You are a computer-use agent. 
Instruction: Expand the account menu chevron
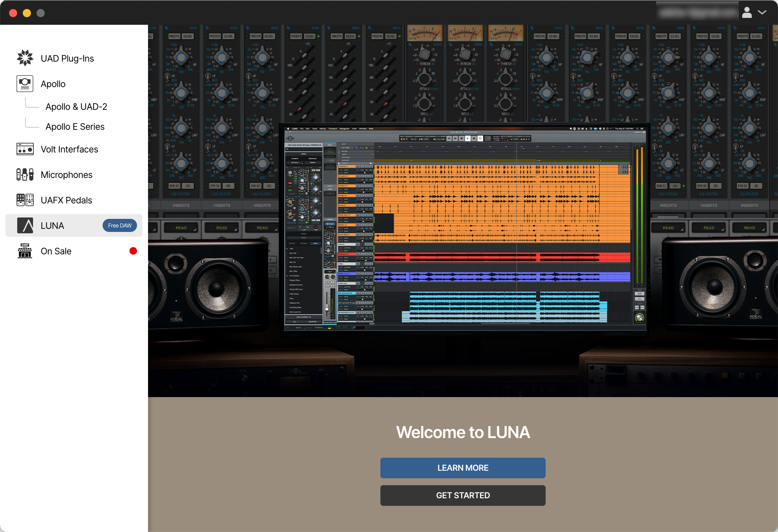[763, 12]
